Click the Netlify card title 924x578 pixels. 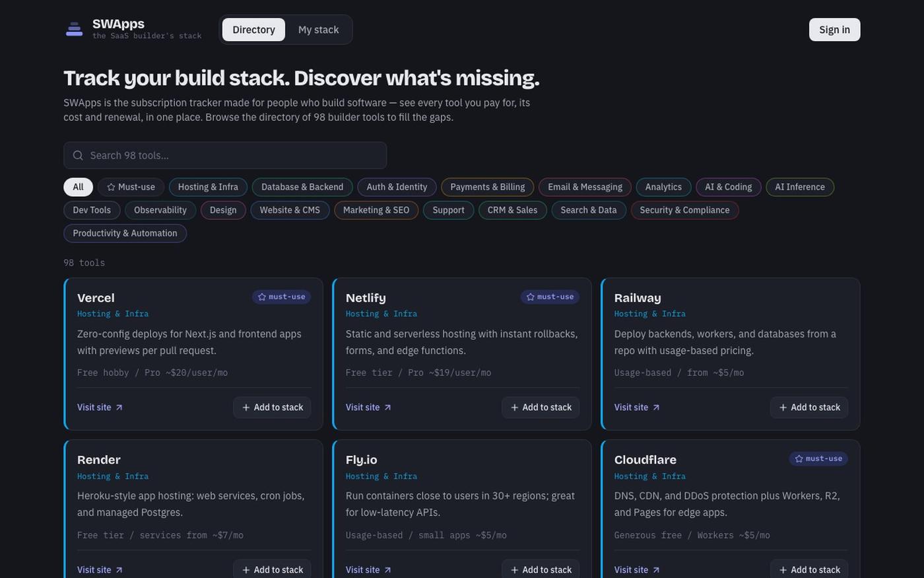[x=366, y=298]
